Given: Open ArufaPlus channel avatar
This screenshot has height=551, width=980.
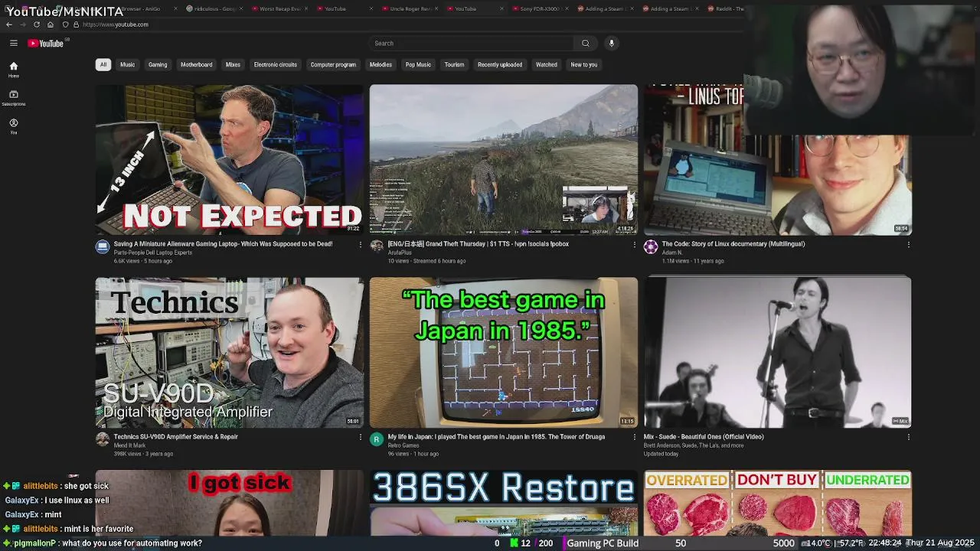Looking at the screenshot, I should click(x=377, y=246).
